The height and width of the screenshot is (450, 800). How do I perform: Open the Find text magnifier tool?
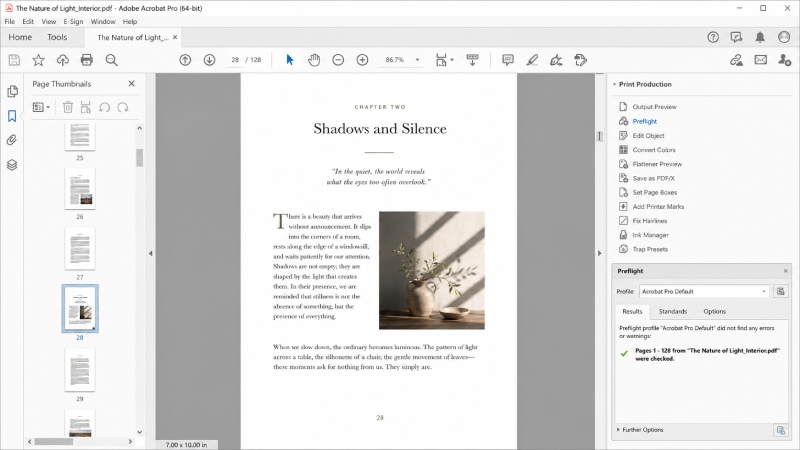pyautogui.click(x=111, y=60)
